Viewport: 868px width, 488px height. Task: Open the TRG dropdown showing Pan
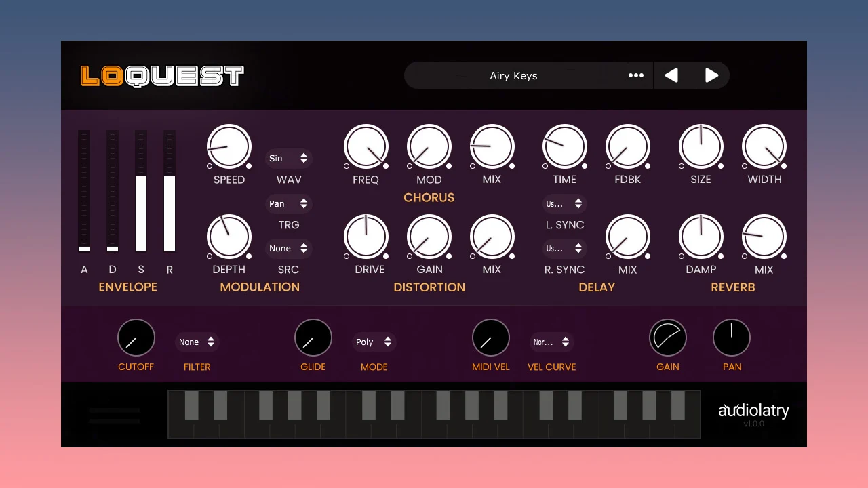pyautogui.click(x=288, y=203)
